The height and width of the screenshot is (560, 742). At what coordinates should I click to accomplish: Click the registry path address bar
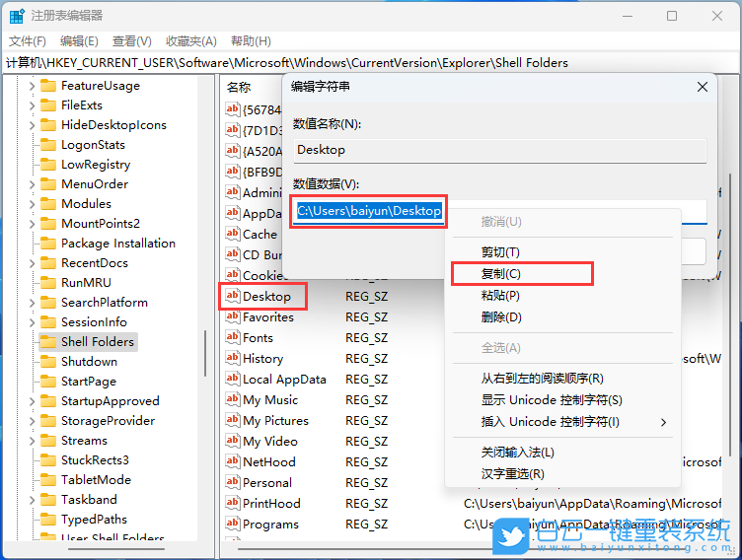tap(371, 62)
